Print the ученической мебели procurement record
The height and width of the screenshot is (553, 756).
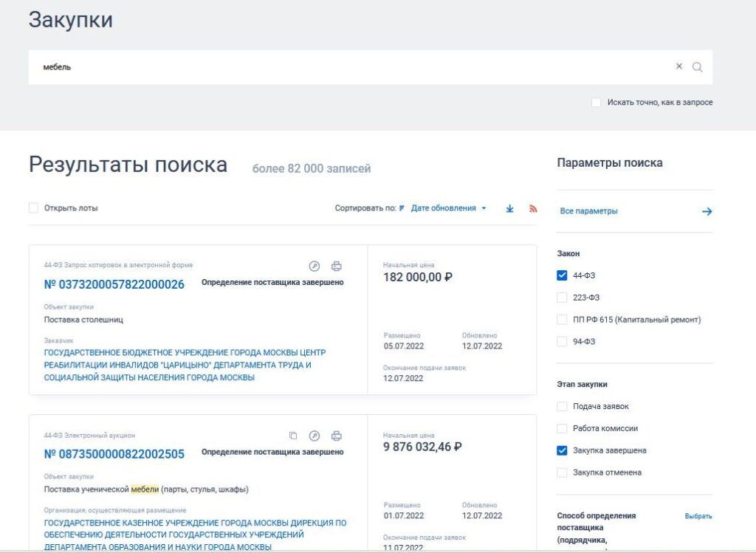click(x=337, y=436)
